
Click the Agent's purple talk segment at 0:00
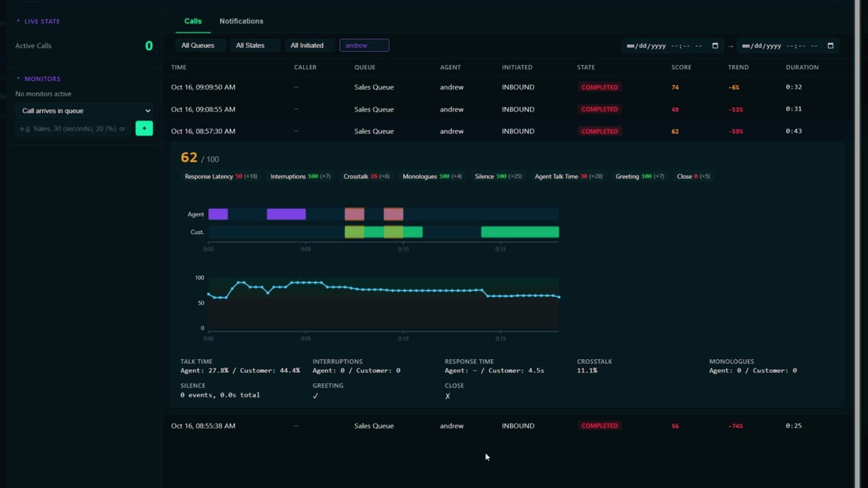pos(218,214)
